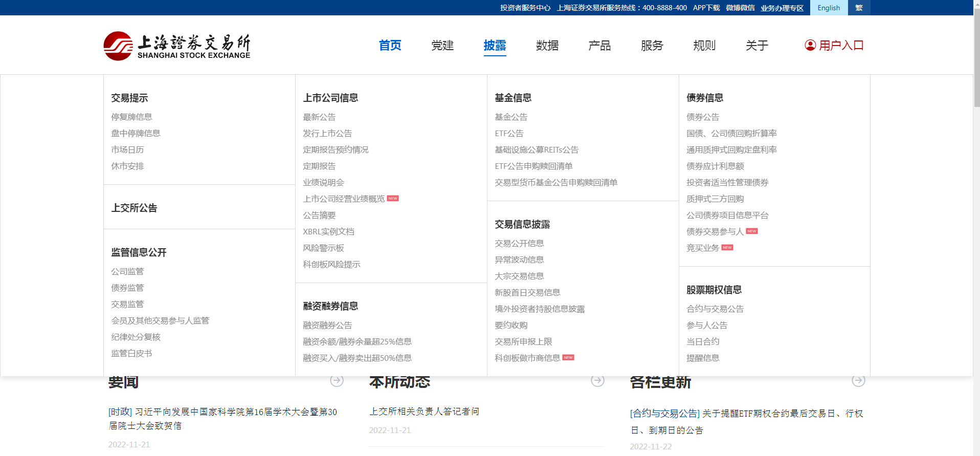Open 新股首日交易信息 link
This screenshot has width=980, height=456.
[x=527, y=292]
